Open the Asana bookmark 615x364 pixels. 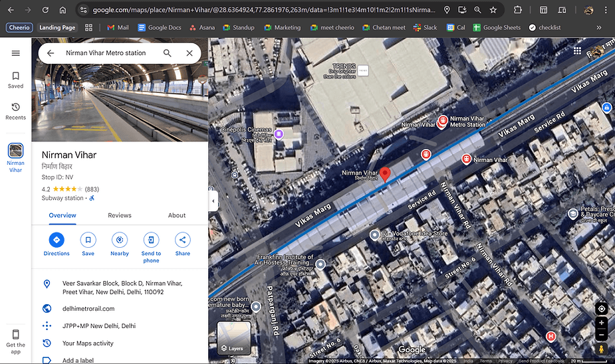tap(202, 27)
